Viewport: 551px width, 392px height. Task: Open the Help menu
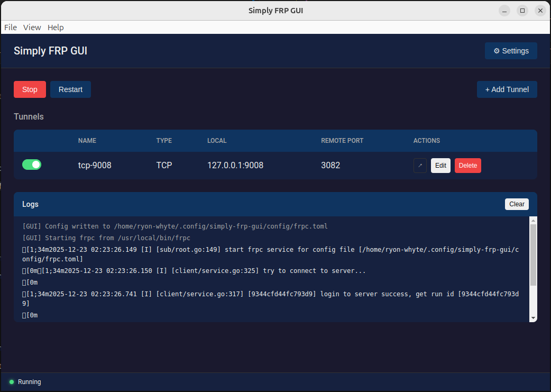[x=56, y=27]
